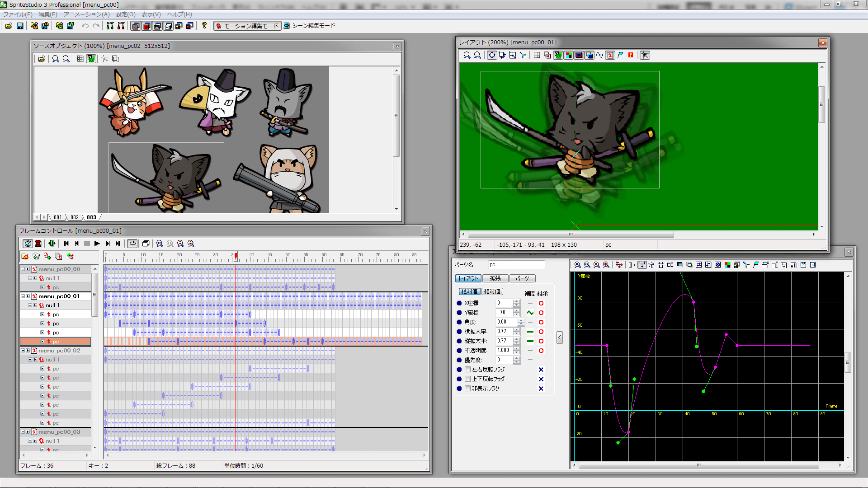Toggle the green interpolation curve for Y座標

[x=530, y=313]
